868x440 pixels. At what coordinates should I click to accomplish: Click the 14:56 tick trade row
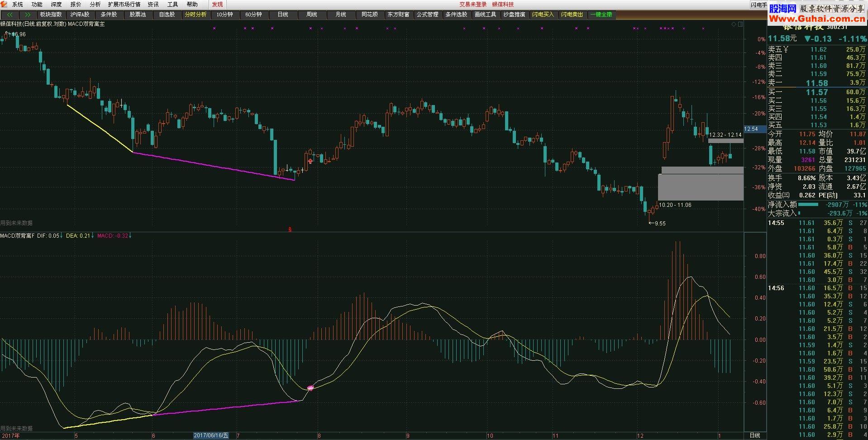click(x=817, y=288)
